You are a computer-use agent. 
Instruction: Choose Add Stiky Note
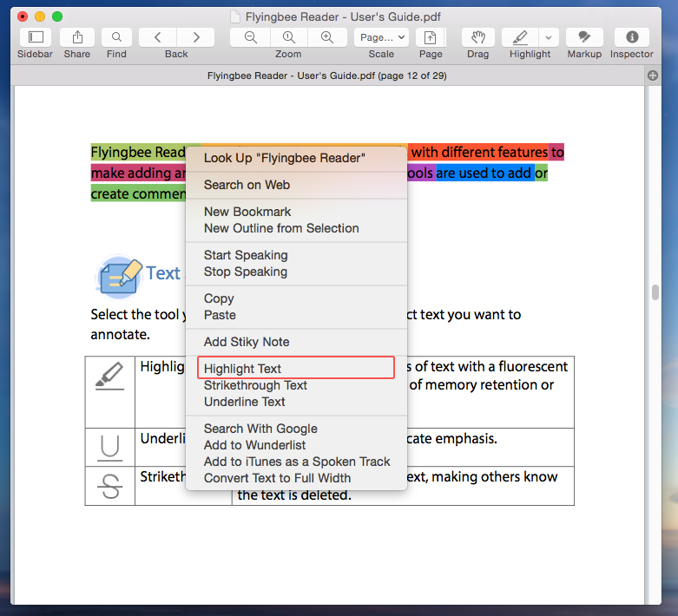tap(296, 342)
